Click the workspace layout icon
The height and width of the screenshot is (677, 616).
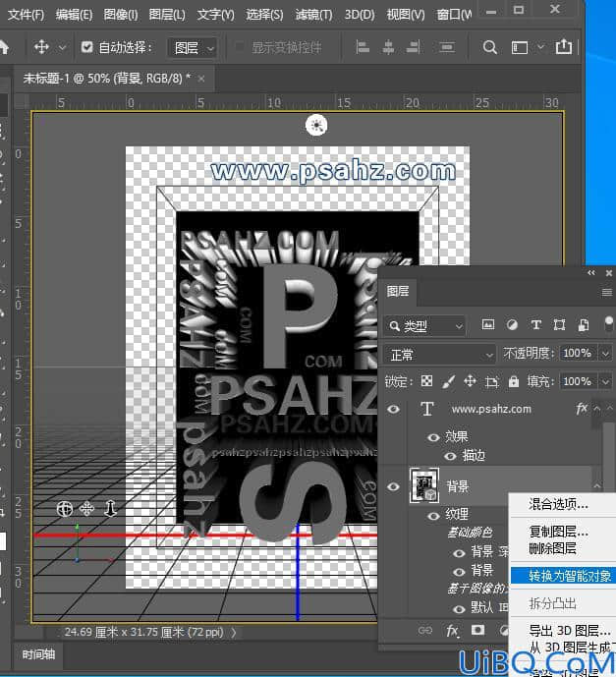click(520, 47)
